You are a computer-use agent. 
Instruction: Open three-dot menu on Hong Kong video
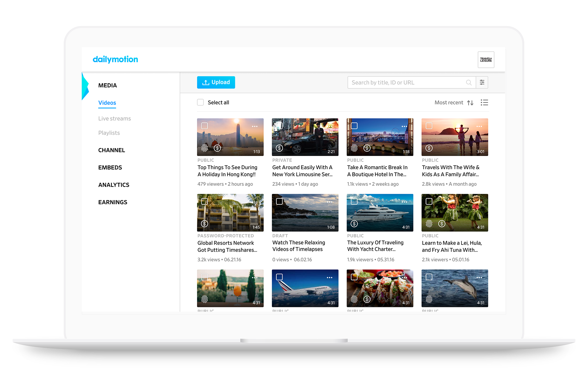255,126
